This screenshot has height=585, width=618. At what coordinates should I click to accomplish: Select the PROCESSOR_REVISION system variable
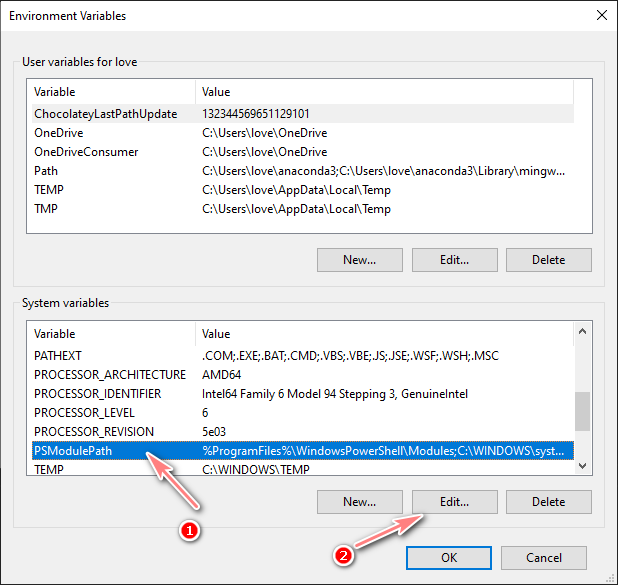tap(96, 431)
